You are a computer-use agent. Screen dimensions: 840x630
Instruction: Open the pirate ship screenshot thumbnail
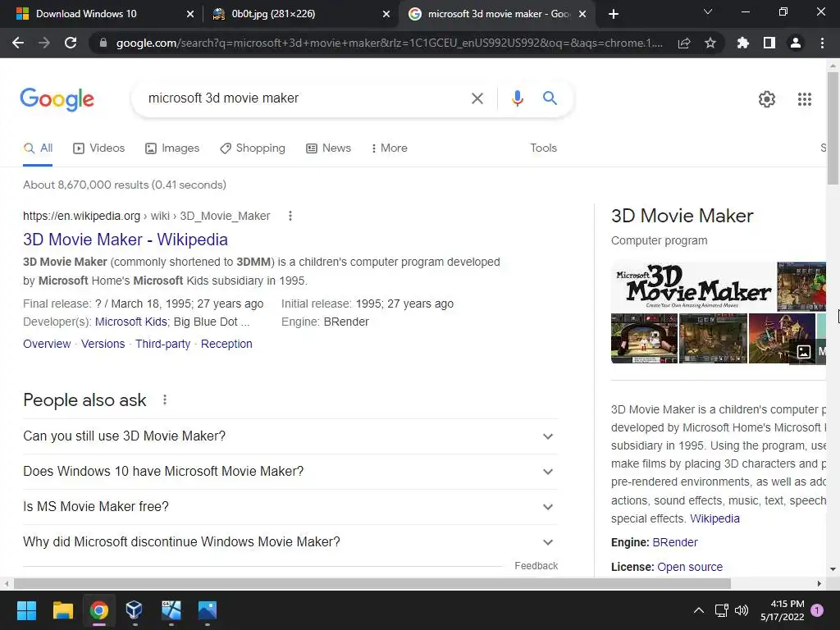pos(782,339)
